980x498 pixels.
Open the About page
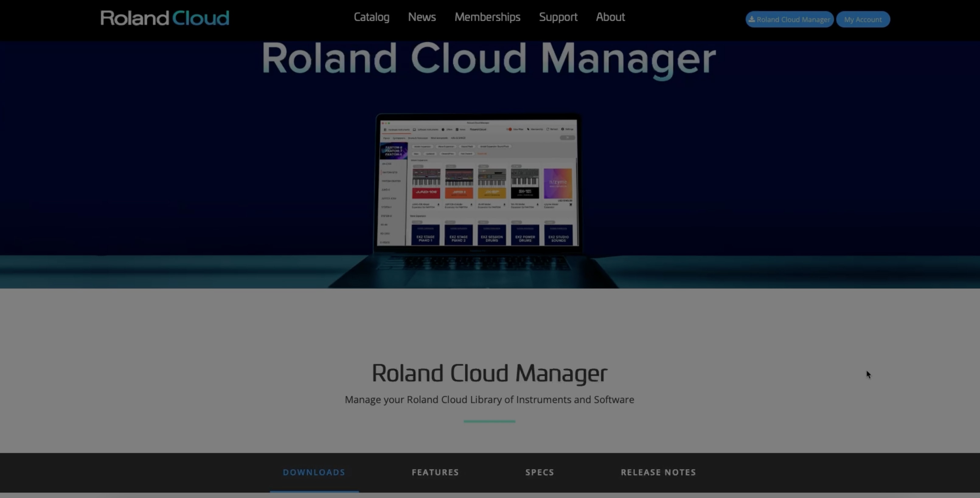click(x=610, y=17)
